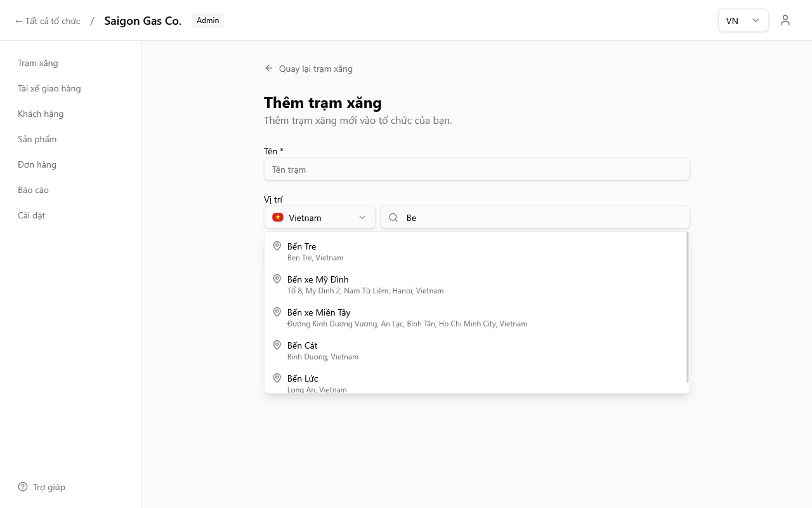812x508 pixels.
Task: Open the VN language dropdown
Action: coord(743,20)
